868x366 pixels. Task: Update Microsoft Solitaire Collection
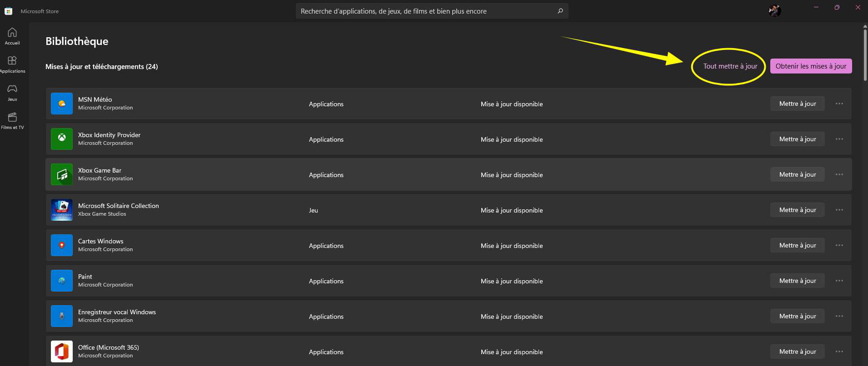pyautogui.click(x=798, y=210)
